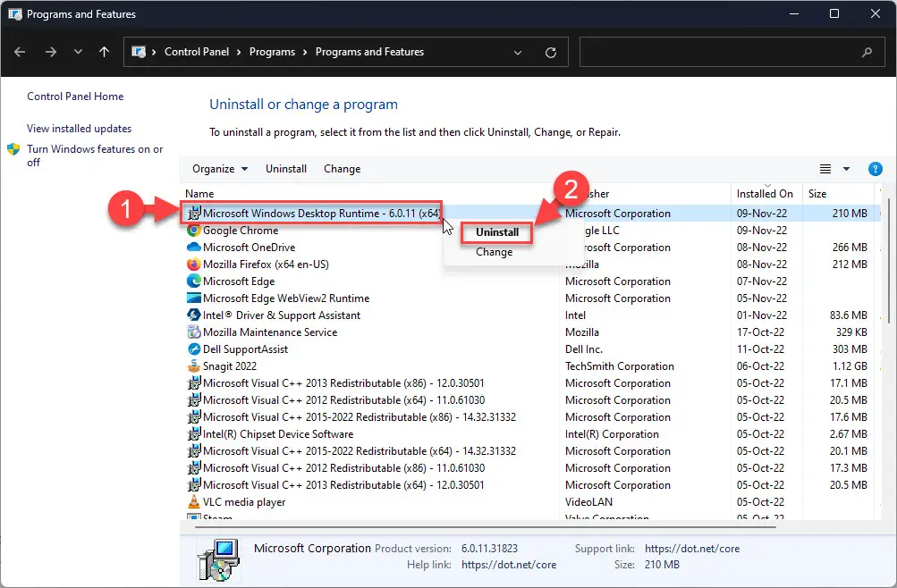Viewport: 897px width, 588px height.
Task: Select Microsoft Windows Desktop Runtime icon
Action: [x=194, y=214]
